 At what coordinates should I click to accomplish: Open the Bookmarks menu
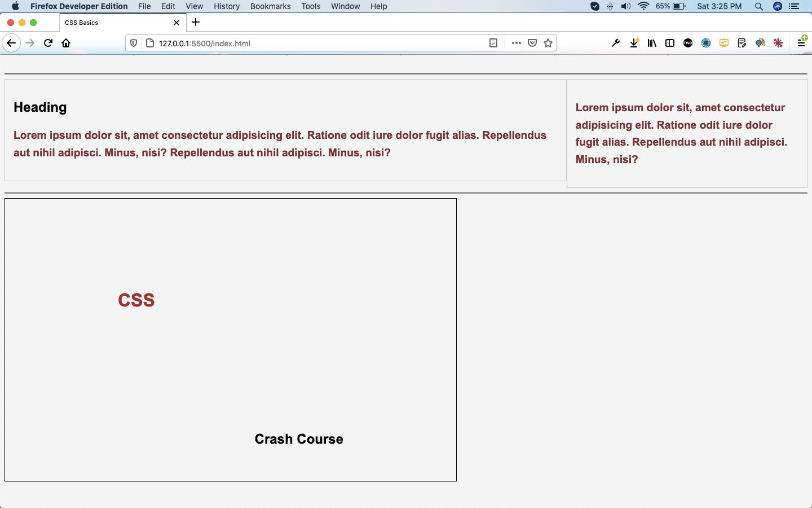click(271, 6)
